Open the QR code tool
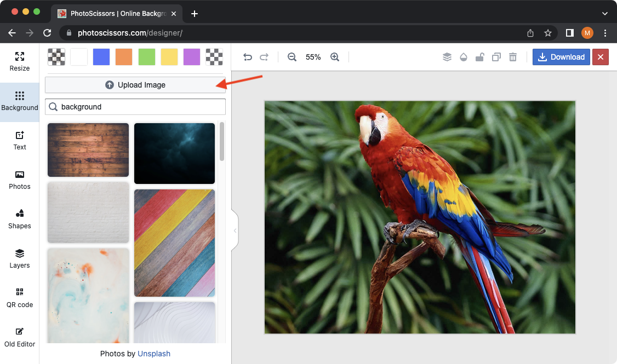The height and width of the screenshot is (364, 617). 19,298
